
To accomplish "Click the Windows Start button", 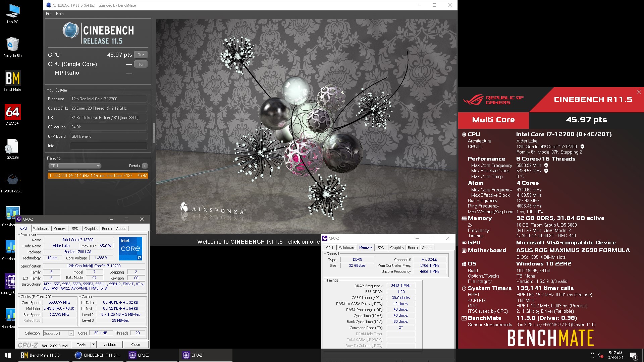I will [x=8, y=355].
